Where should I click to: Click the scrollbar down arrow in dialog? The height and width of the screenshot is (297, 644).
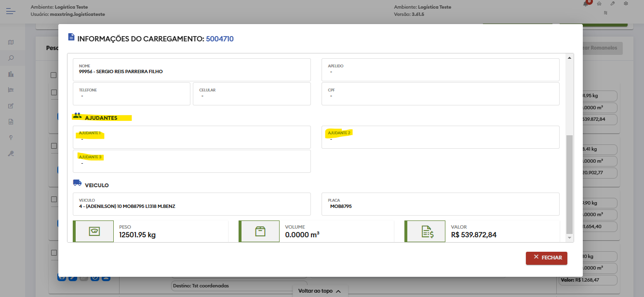[x=569, y=238]
